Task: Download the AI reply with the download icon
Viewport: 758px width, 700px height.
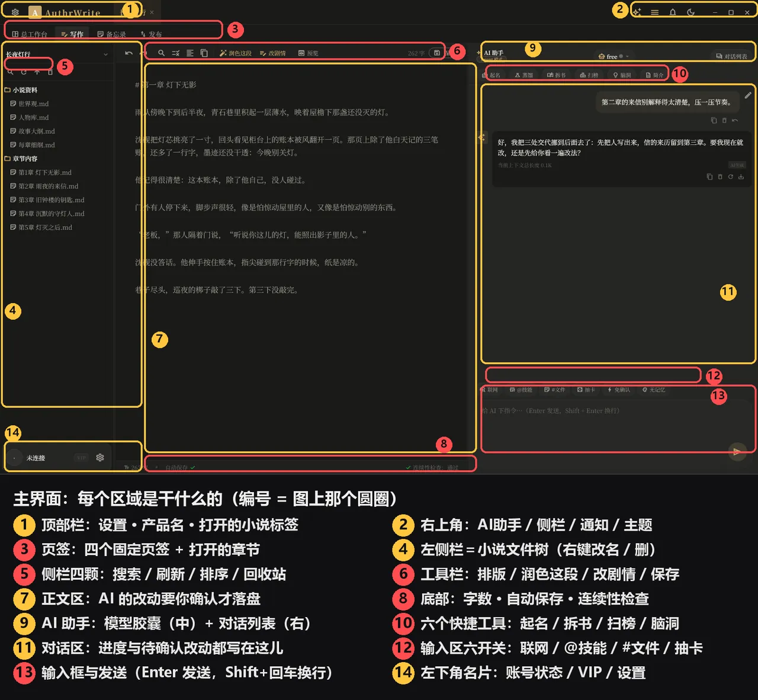Action: (741, 176)
